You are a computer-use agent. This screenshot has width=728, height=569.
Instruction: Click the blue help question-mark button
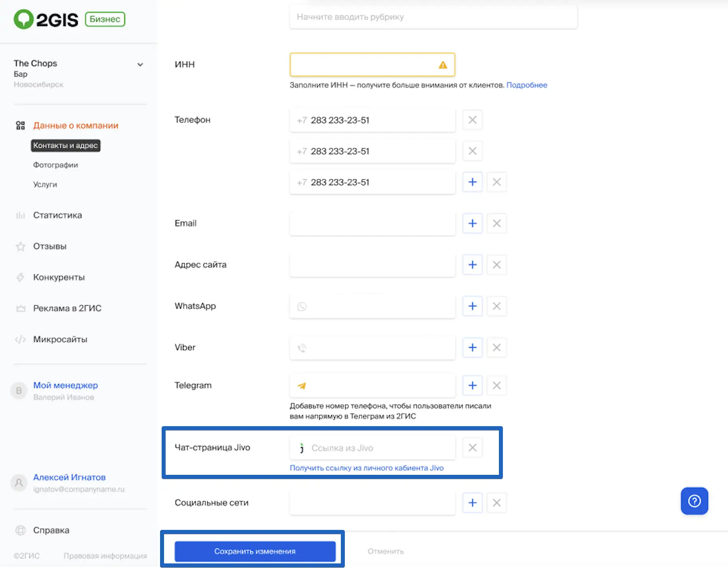pyautogui.click(x=694, y=501)
